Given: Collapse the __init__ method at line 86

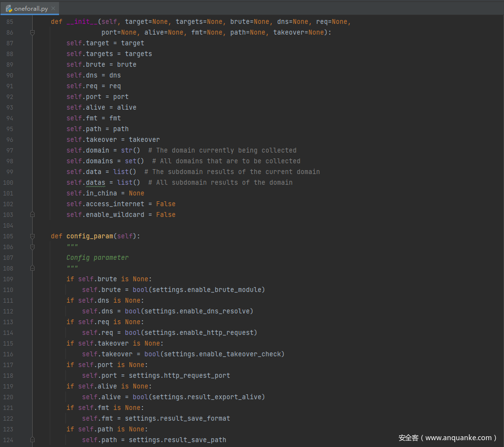Looking at the screenshot, I should (32, 33).
